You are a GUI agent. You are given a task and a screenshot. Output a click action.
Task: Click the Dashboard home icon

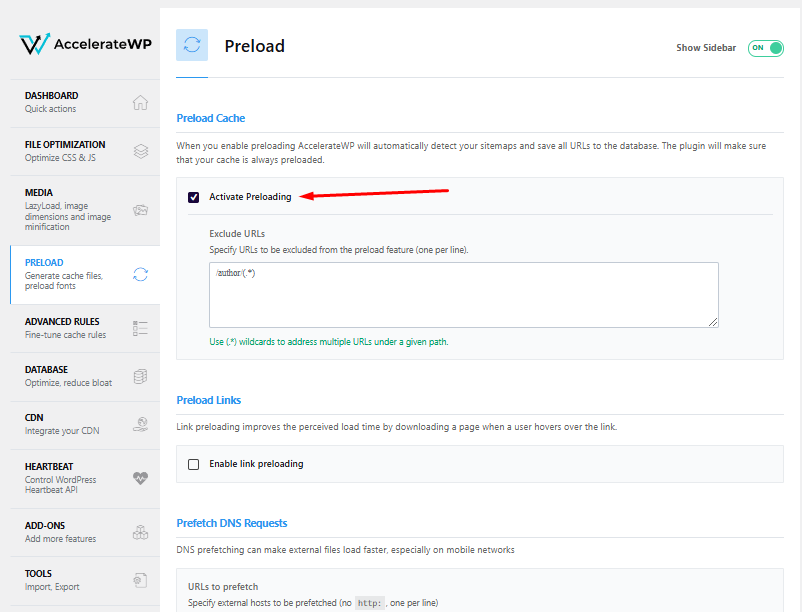tap(140, 102)
